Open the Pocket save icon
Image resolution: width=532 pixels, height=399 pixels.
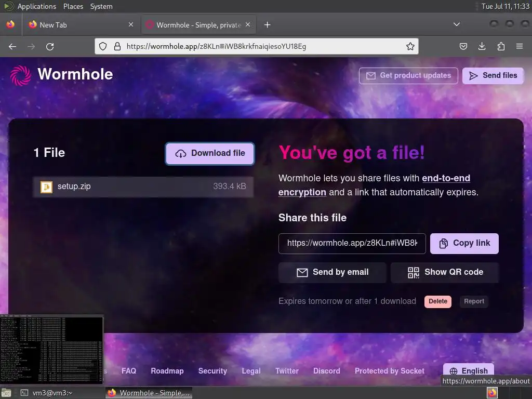[463, 46]
